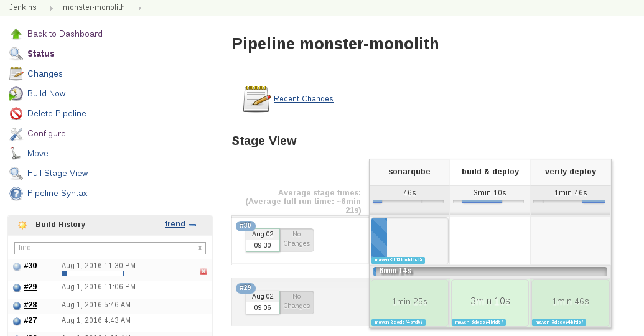Click the find build search field
644x336 pixels.
coord(106,248)
